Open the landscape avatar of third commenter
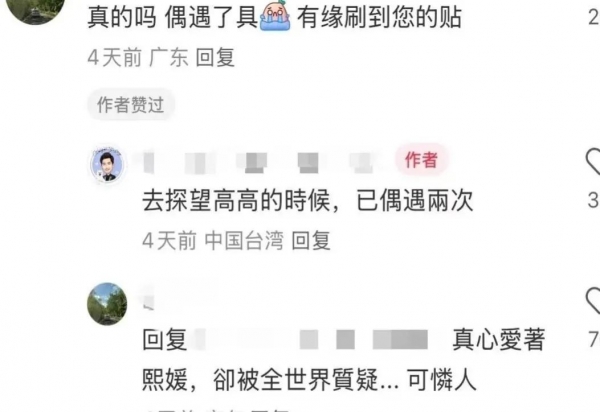The height and width of the screenshot is (412, 600). coord(107,304)
